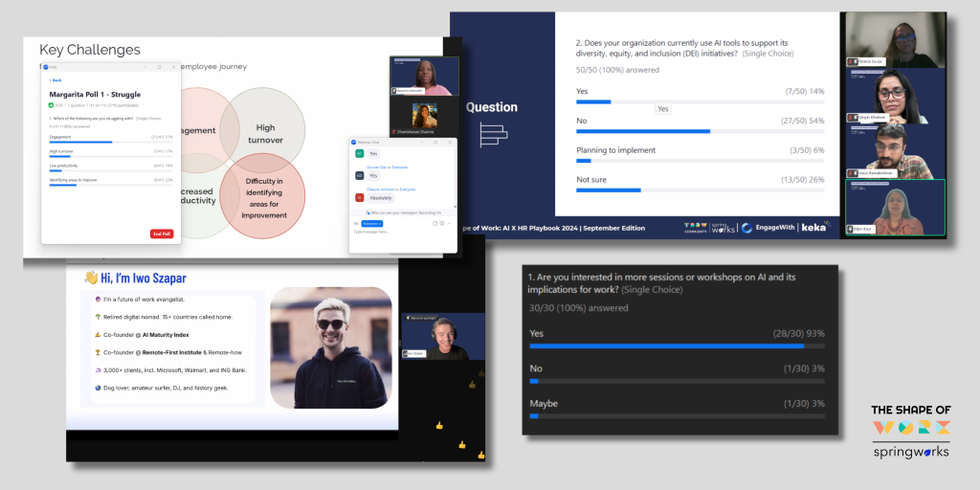Click the red End Poll button

tap(162, 234)
